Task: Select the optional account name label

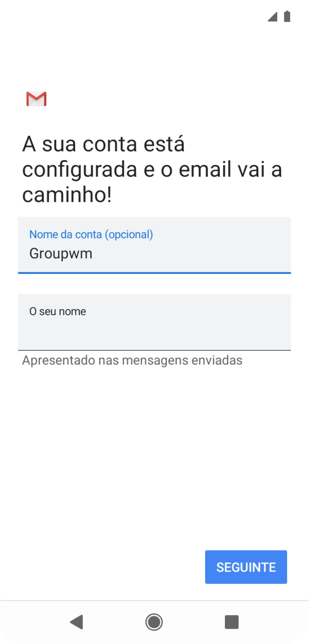Action: pos(92,234)
